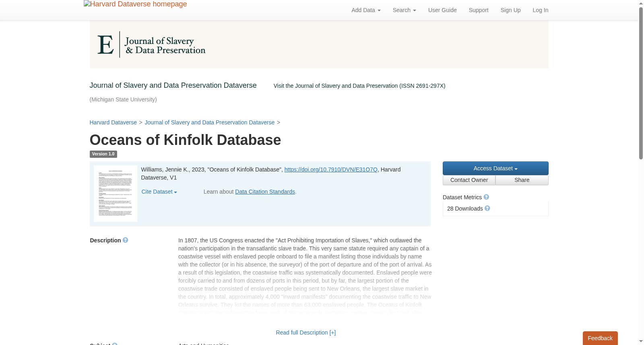Viewport: 644px width, 345px height.
Task: Click the Description help question-mark icon
Action: click(x=126, y=240)
